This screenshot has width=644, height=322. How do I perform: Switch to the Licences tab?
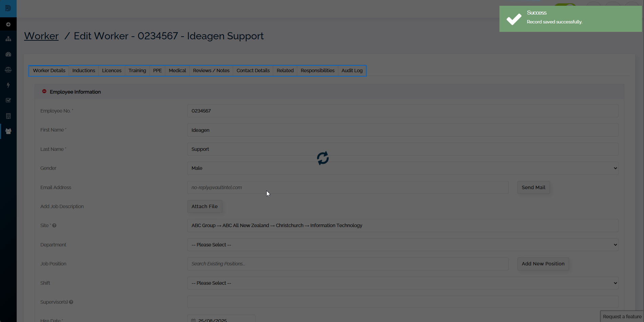point(112,71)
